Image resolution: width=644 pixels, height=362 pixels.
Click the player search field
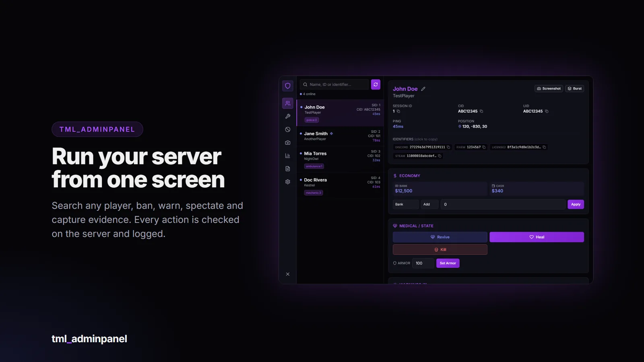pyautogui.click(x=334, y=84)
